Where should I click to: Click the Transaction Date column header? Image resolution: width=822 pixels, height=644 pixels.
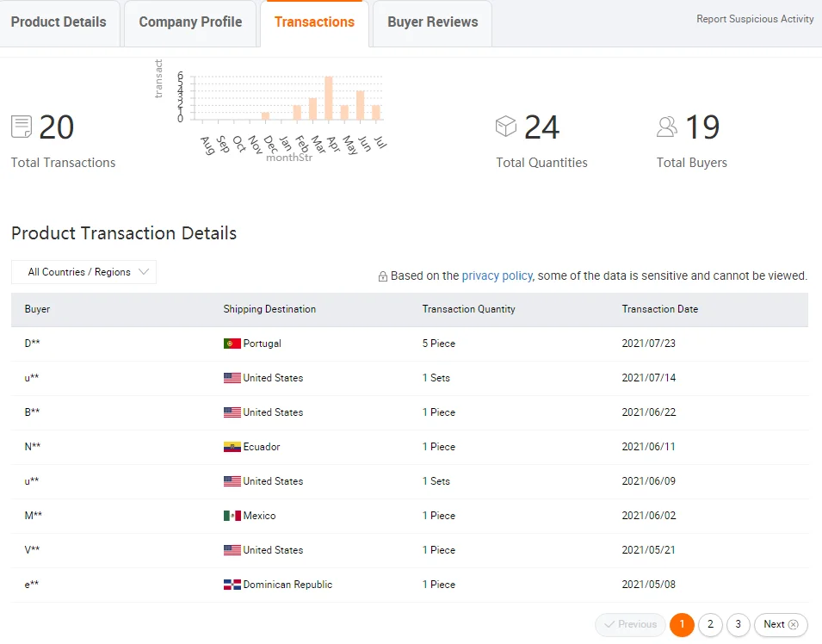click(x=659, y=309)
